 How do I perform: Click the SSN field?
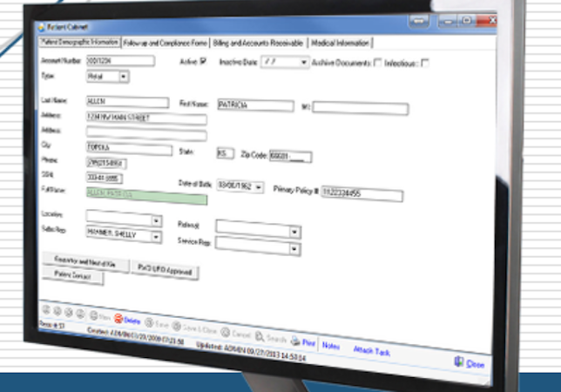(105, 178)
